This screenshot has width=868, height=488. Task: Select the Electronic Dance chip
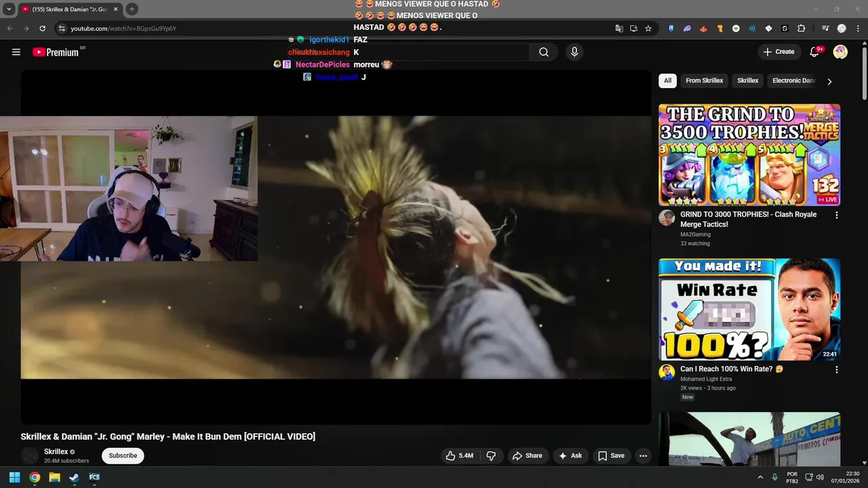coord(793,81)
